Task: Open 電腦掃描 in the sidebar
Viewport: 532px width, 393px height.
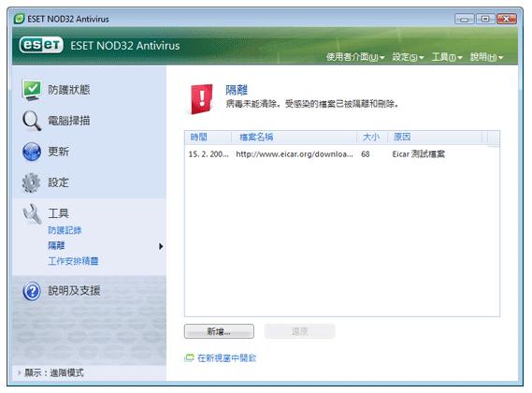Action: tap(69, 121)
